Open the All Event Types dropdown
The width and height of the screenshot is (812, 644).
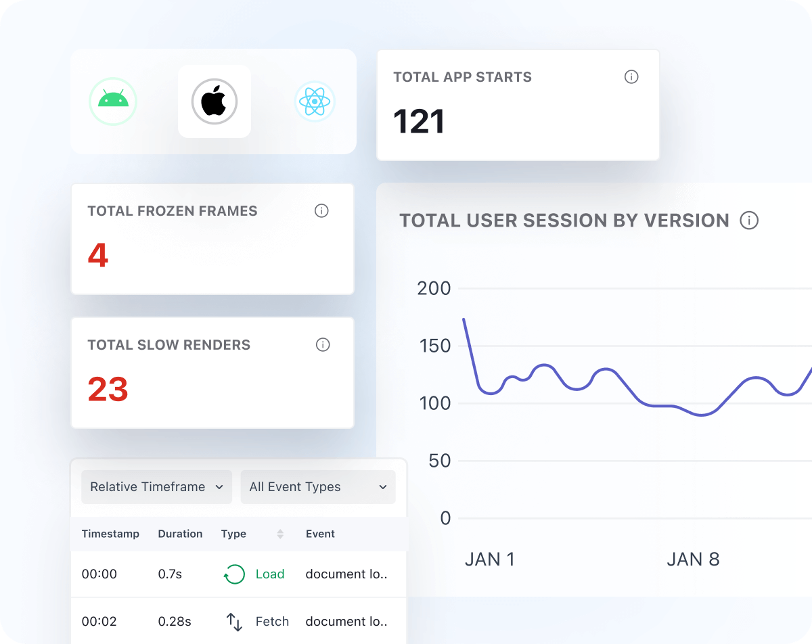point(317,487)
